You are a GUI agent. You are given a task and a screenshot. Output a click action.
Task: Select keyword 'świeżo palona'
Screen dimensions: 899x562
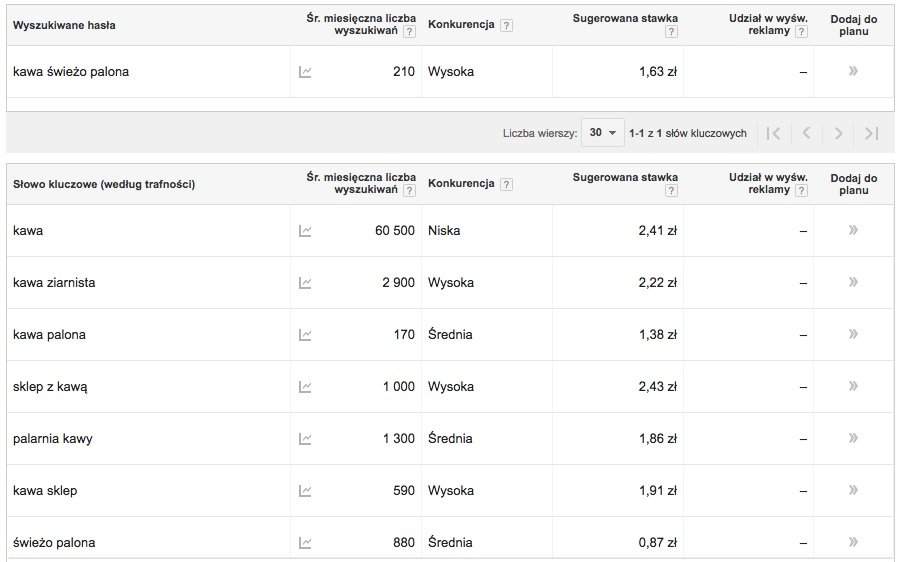[x=54, y=543]
